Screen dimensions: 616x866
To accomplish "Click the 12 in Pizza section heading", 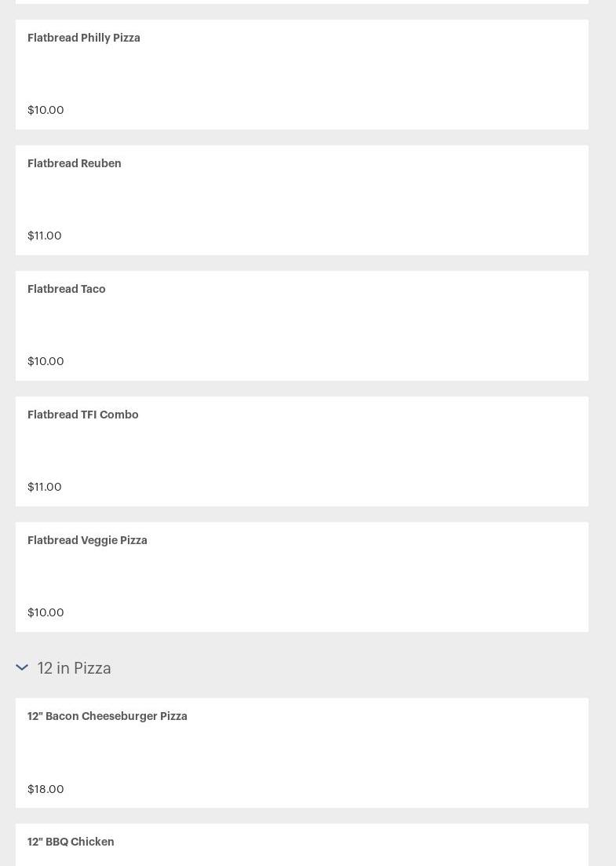I will [74, 668].
